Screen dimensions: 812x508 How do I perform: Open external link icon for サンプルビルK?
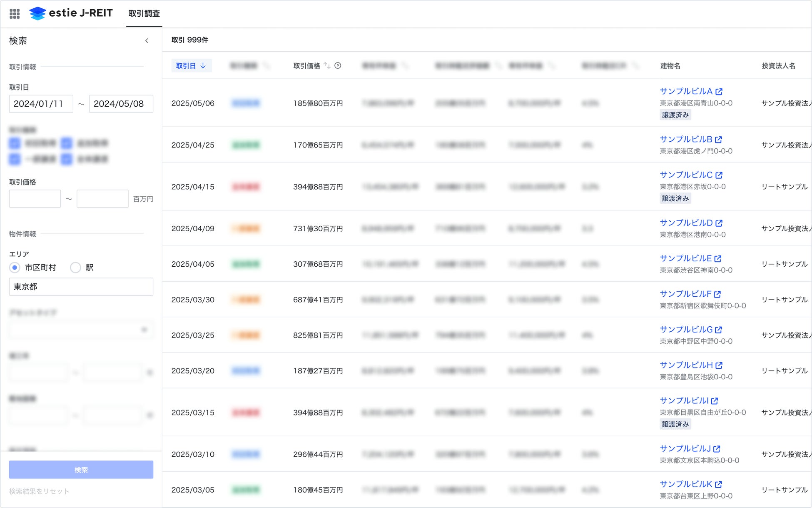pos(718,485)
